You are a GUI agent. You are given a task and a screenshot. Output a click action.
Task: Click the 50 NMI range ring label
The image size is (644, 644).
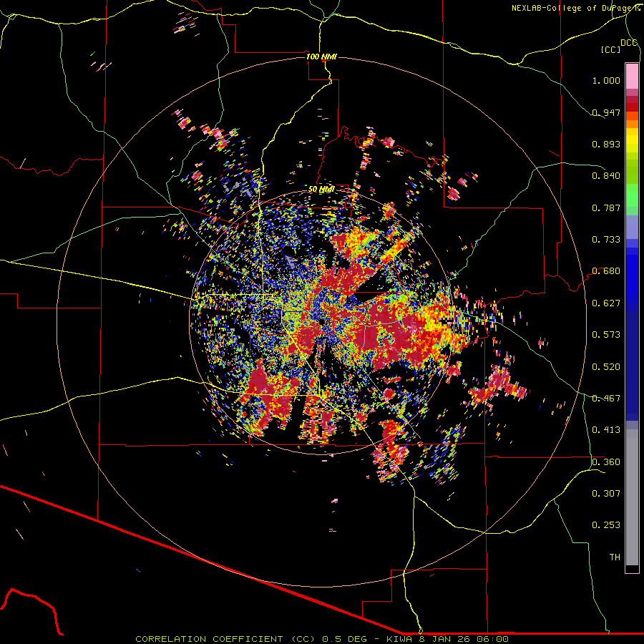pyautogui.click(x=321, y=189)
